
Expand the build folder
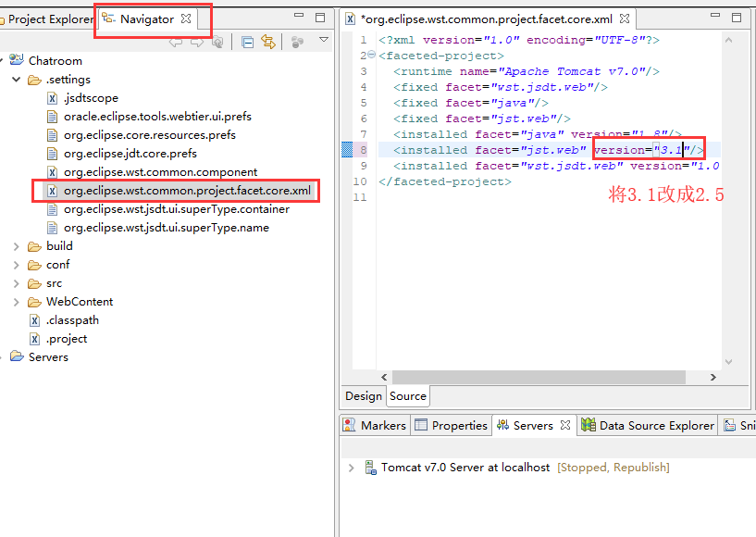[x=17, y=246]
